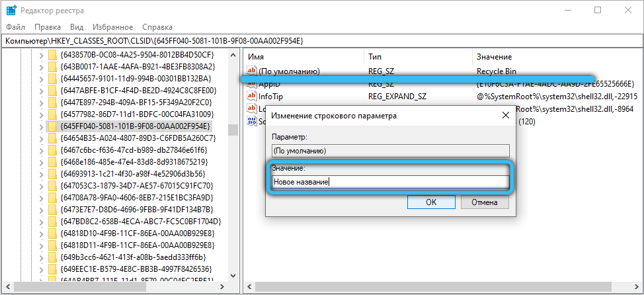Click the (По умолчанию) string value icon
644x295 pixels.
[251, 71]
